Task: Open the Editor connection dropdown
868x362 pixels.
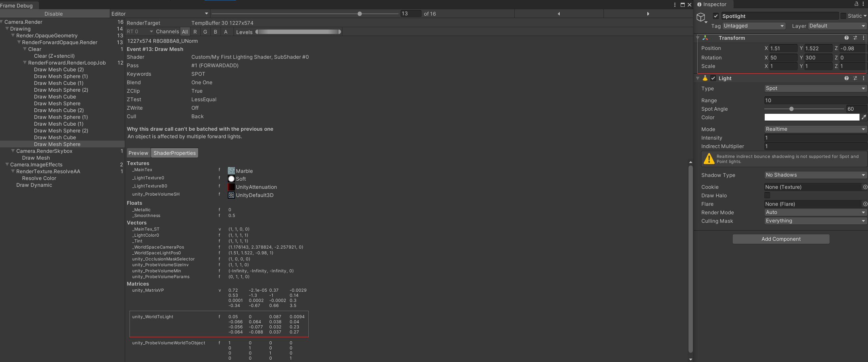Action: pos(160,14)
